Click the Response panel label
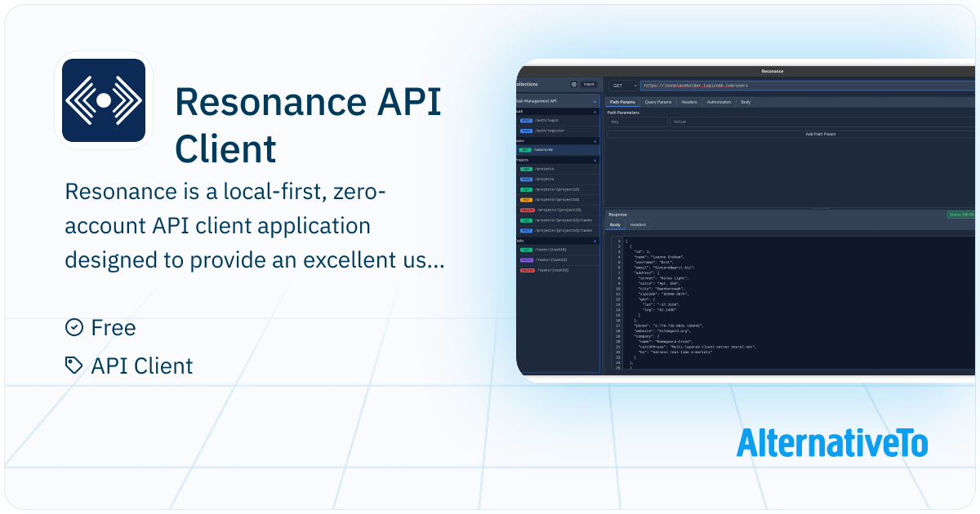Viewport: 980px width, 514px height. 618,215
